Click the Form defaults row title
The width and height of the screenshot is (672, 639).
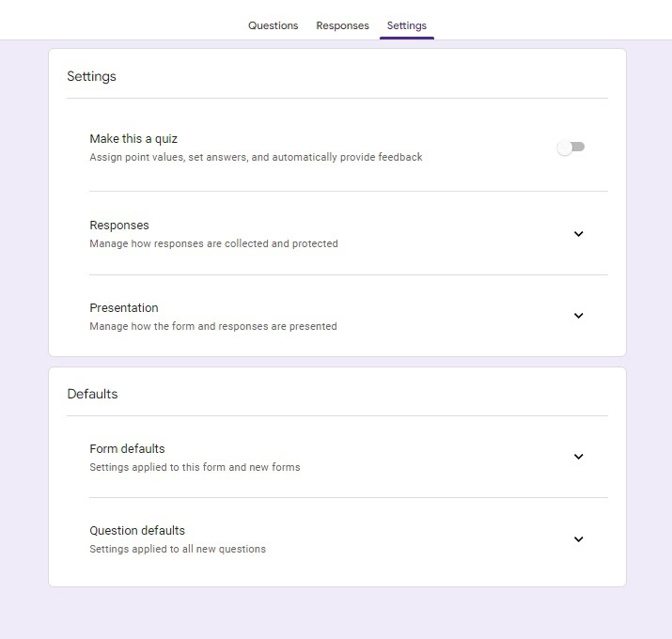click(x=127, y=449)
